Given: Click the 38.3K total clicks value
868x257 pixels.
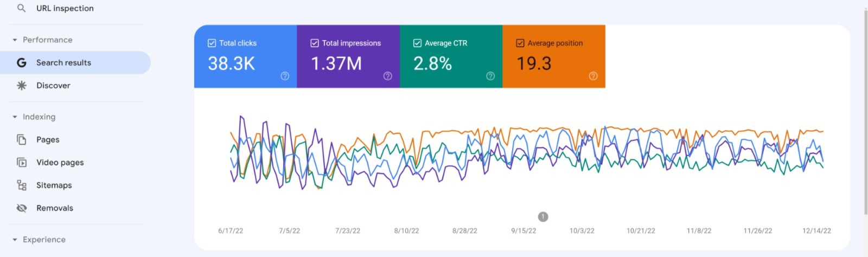Looking at the screenshot, I should 232,63.
